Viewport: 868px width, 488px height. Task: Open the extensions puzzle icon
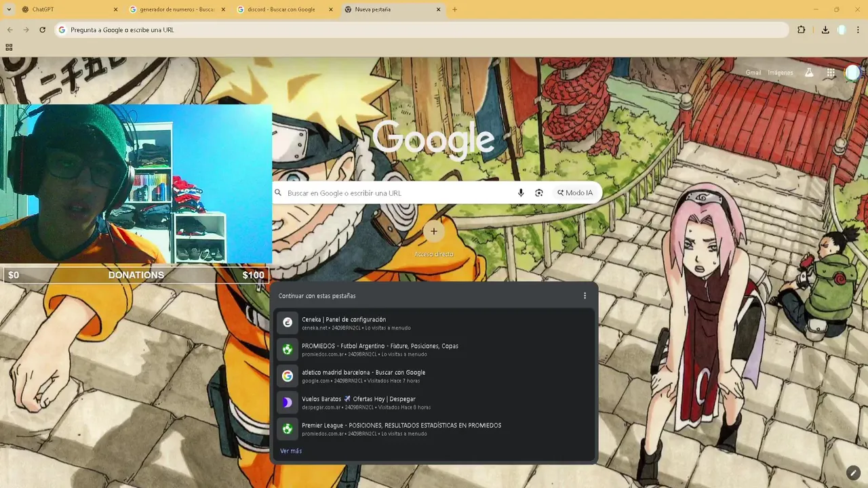[x=802, y=30]
